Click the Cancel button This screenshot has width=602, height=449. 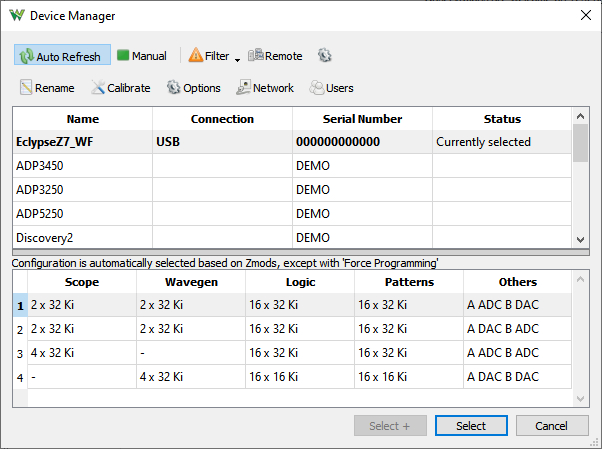click(552, 426)
